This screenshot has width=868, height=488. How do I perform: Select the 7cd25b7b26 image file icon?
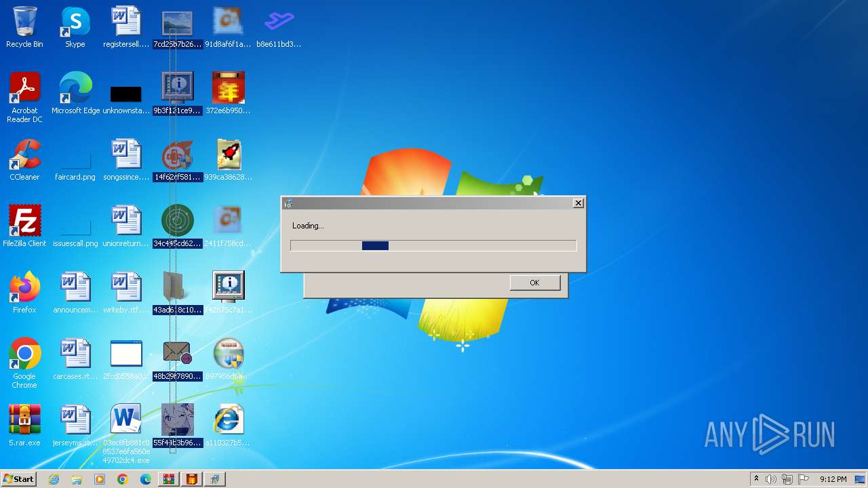coord(177,27)
